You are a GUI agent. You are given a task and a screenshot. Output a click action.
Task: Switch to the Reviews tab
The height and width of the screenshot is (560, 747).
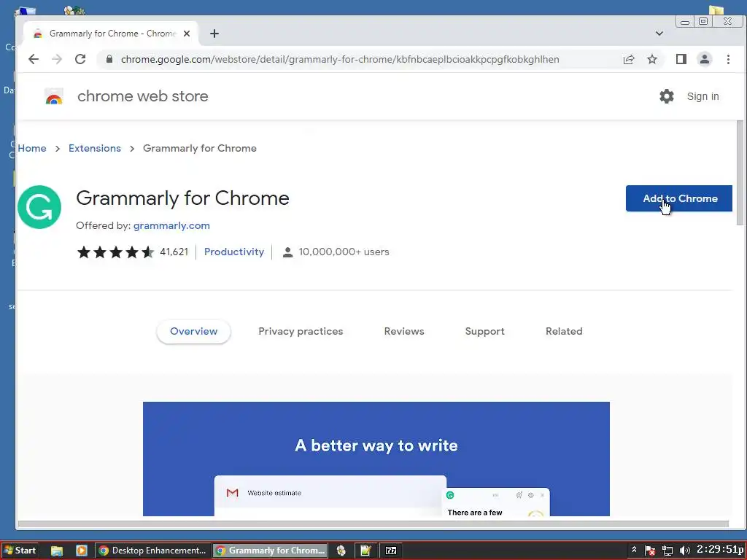[404, 332]
